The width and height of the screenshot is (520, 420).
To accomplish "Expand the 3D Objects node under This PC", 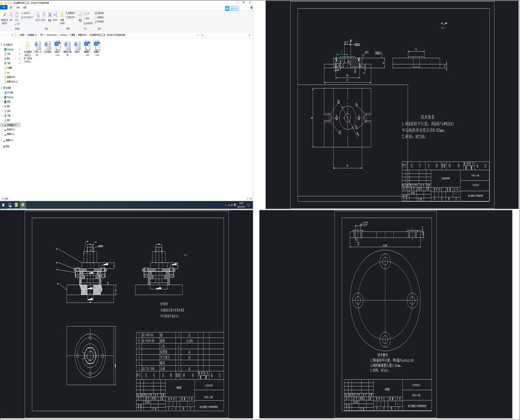I will click(x=3, y=93).
